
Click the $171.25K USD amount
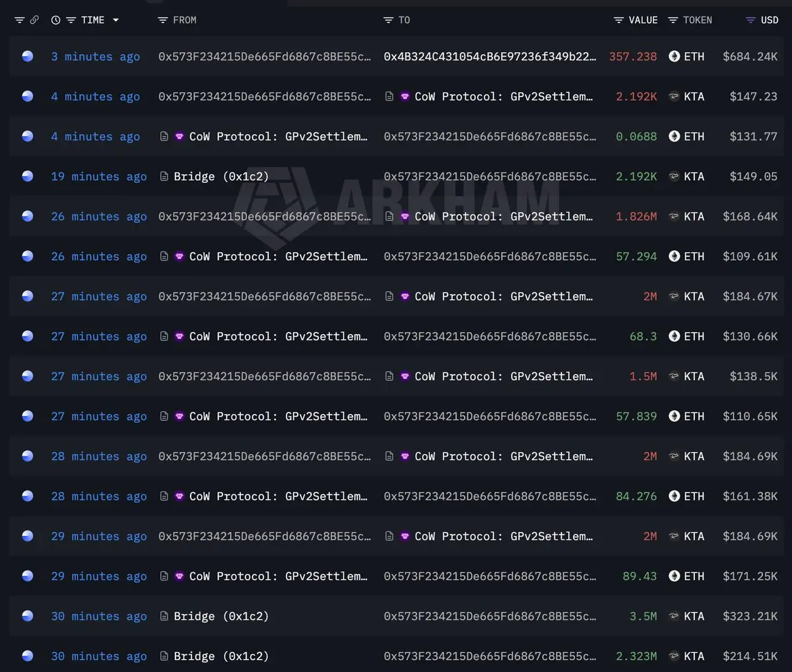pos(750,576)
